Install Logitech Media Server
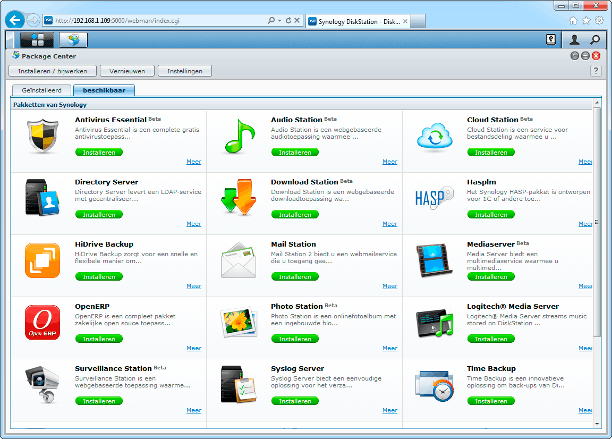The width and height of the screenshot is (612, 439). point(491,339)
